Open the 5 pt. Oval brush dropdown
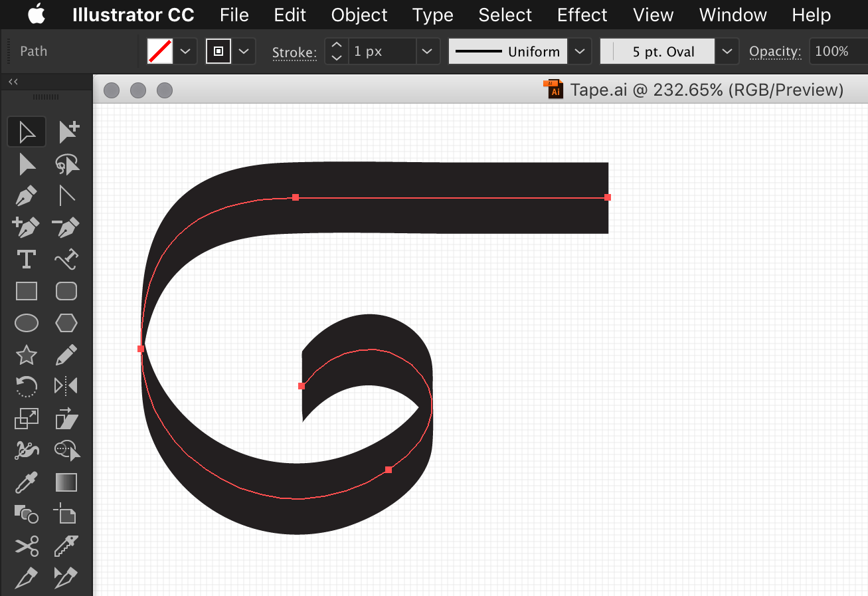Viewport: 868px width, 596px height. pos(727,51)
